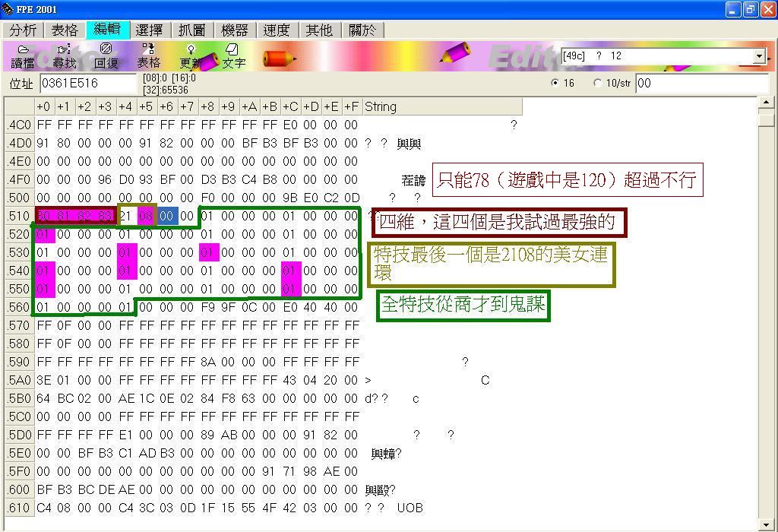
Task: Click the 位址 address input field
Action: [x=87, y=83]
